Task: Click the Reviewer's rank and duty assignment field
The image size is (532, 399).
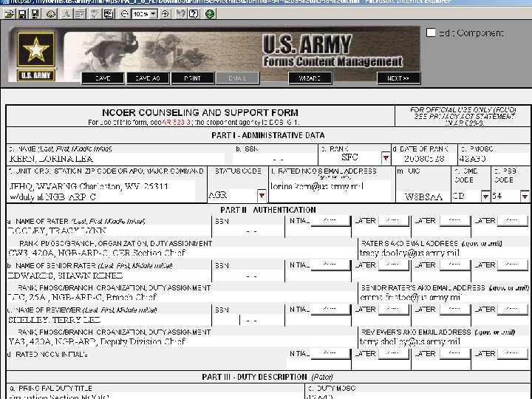Action: [182, 341]
